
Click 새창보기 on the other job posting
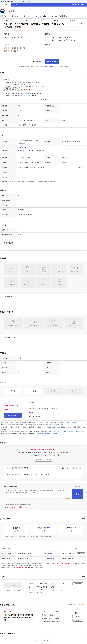click(x=78, y=620)
